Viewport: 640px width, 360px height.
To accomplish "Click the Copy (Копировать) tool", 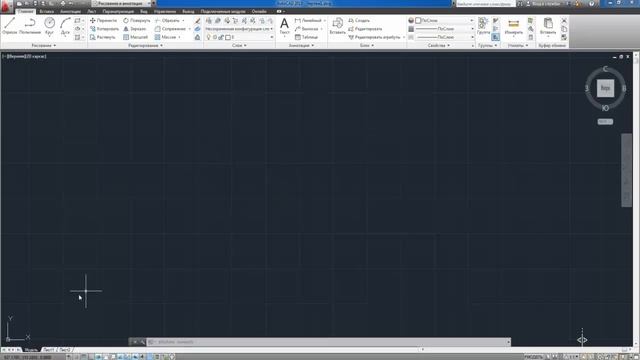I will click(104, 29).
